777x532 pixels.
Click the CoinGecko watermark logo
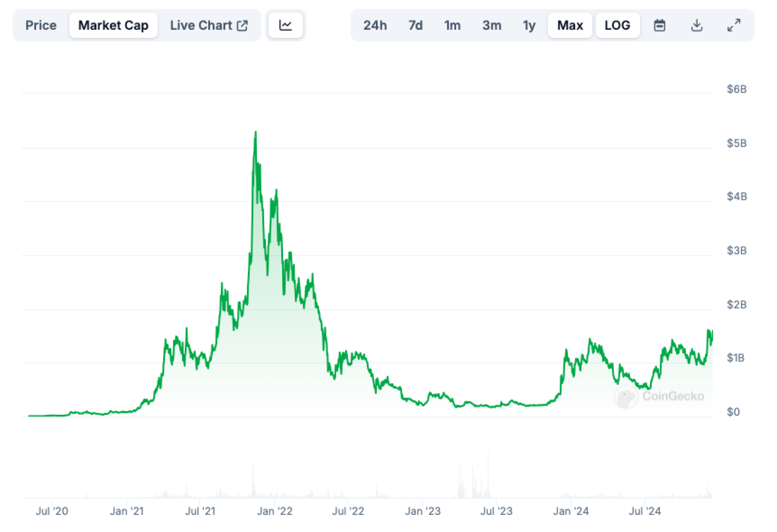626,397
